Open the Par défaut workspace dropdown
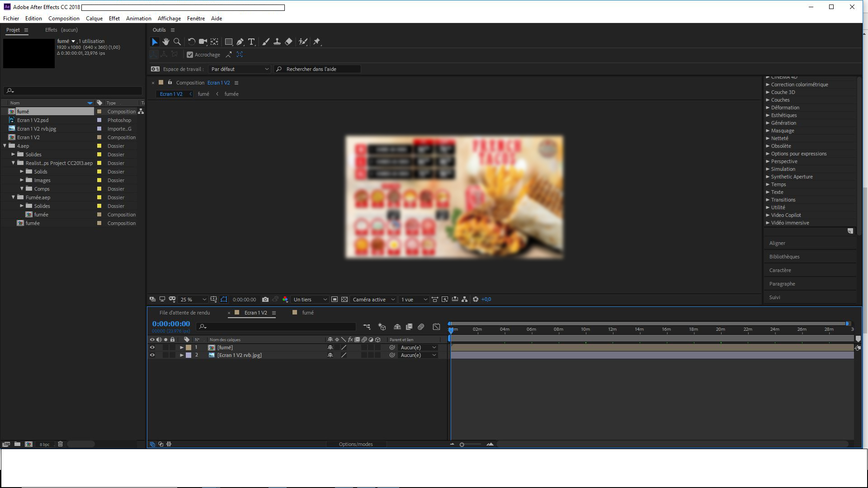The image size is (868, 488). coord(240,69)
